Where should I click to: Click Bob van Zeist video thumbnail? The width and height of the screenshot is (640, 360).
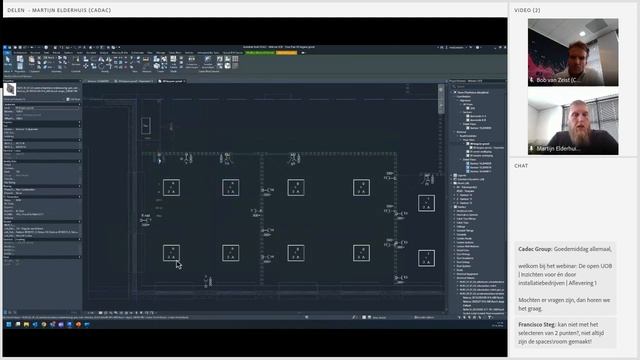coord(573,52)
